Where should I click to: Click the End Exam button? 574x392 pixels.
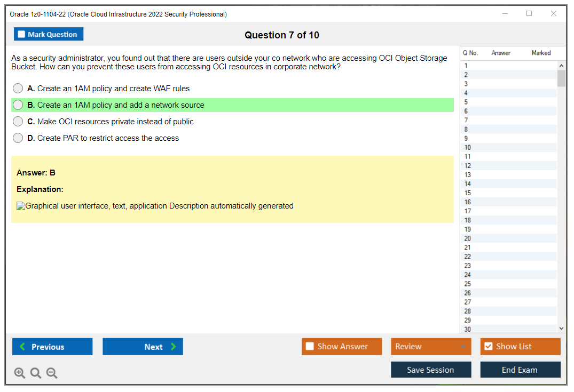(520, 370)
